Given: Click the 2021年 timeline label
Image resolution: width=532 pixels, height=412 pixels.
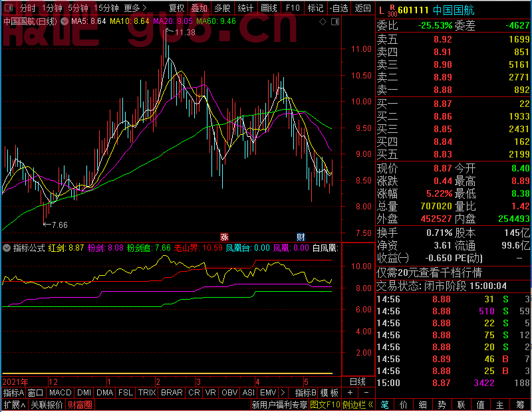Looking at the screenshot, I should click(x=15, y=382).
